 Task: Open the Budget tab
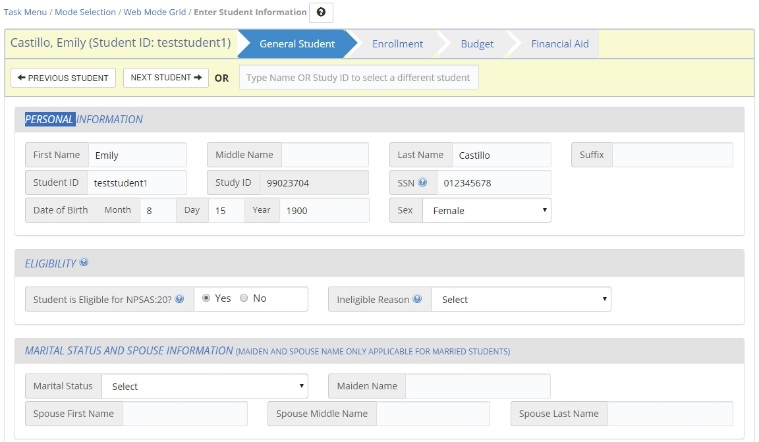(x=477, y=44)
